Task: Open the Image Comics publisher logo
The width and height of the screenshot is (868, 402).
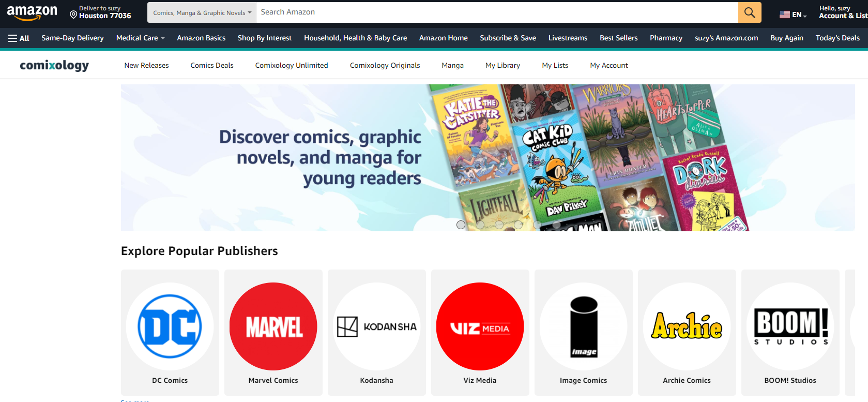Action: tap(584, 326)
